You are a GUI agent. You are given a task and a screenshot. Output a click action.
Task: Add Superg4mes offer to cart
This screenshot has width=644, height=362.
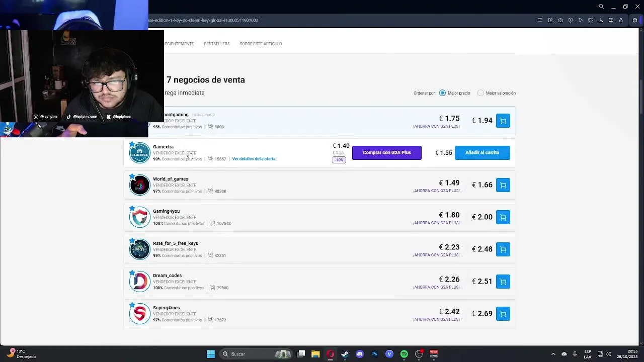click(x=503, y=314)
